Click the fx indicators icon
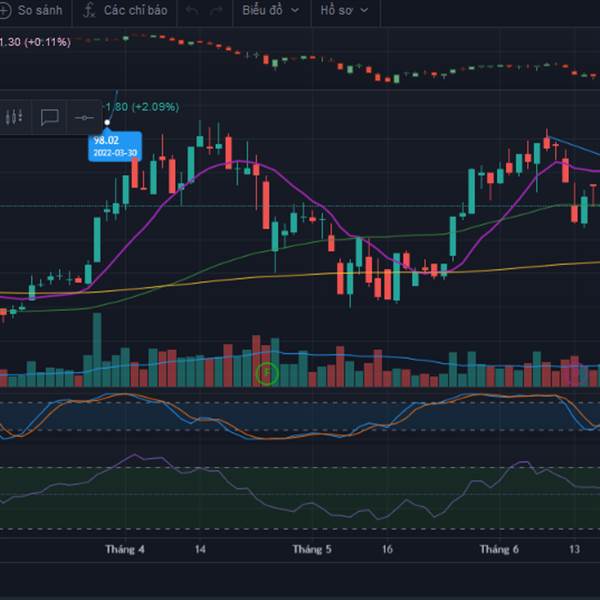The width and height of the screenshot is (600, 600). click(89, 10)
